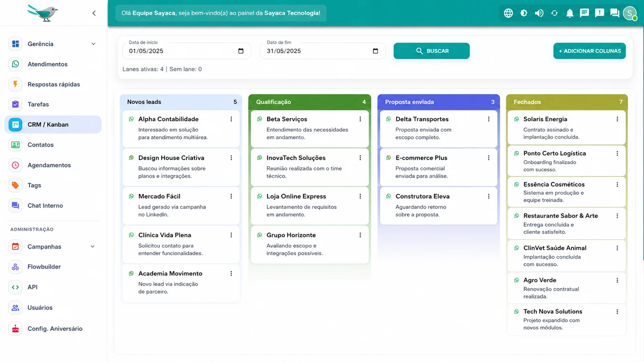Open three-dot menu on InovaTech Soluções
Image resolution: width=644 pixels, height=362 pixels.
(x=360, y=158)
